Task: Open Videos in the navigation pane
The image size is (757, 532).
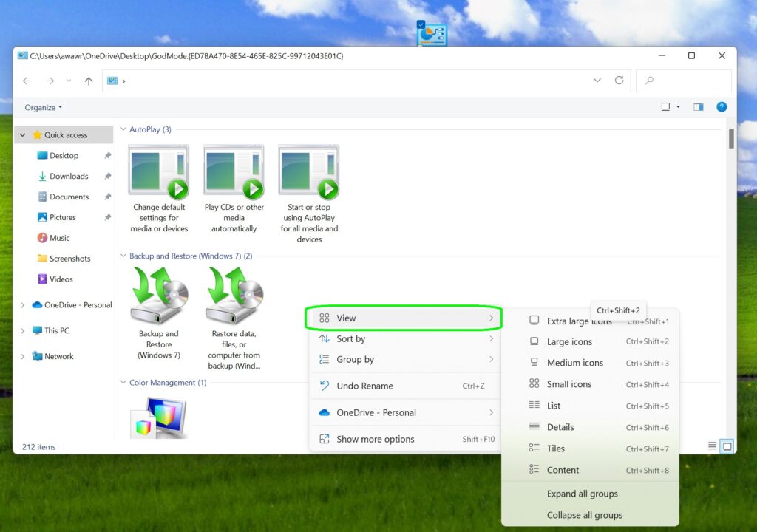Action: [x=61, y=279]
